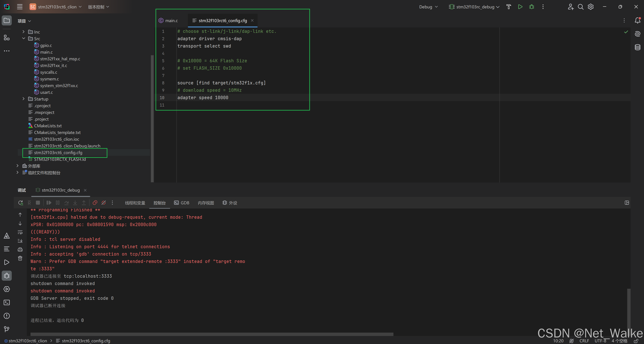Screen dimensions: 644x344
Task: Clear console output with trash icon
Action: pos(20,258)
